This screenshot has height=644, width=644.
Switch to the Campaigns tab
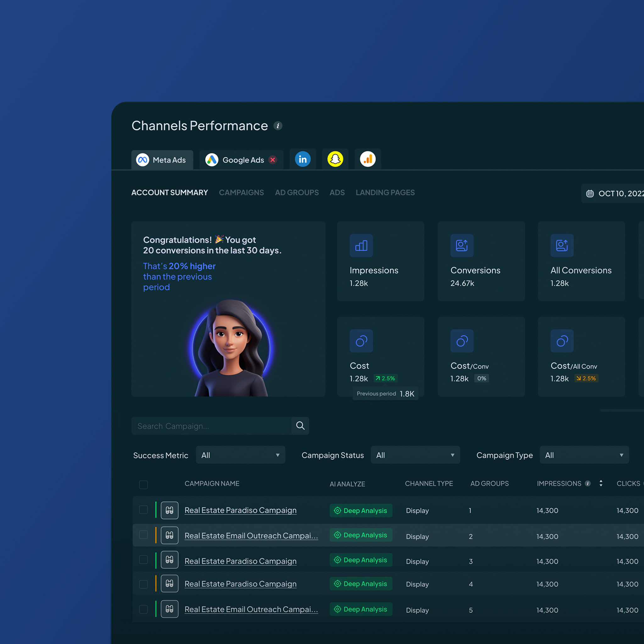click(241, 192)
